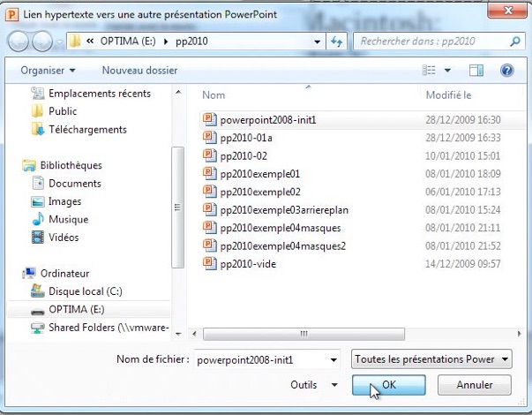
Task: Click the date 10/01/2010 15:01
Action: pyautogui.click(x=463, y=156)
